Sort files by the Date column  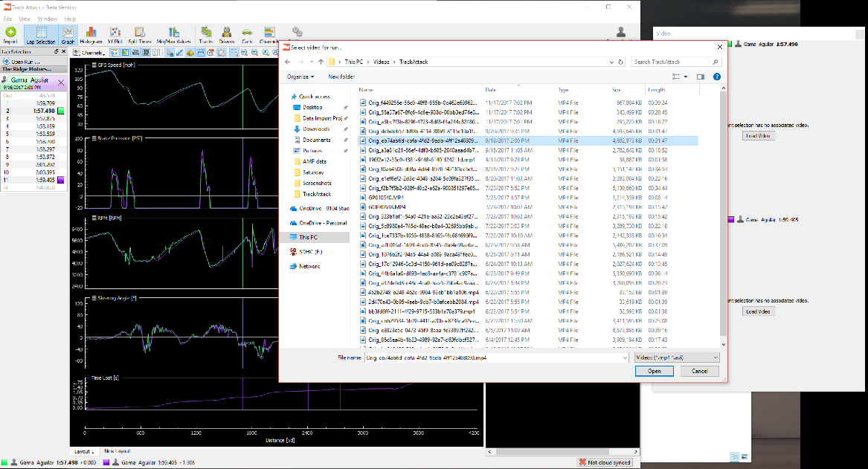tap(490, 90)
